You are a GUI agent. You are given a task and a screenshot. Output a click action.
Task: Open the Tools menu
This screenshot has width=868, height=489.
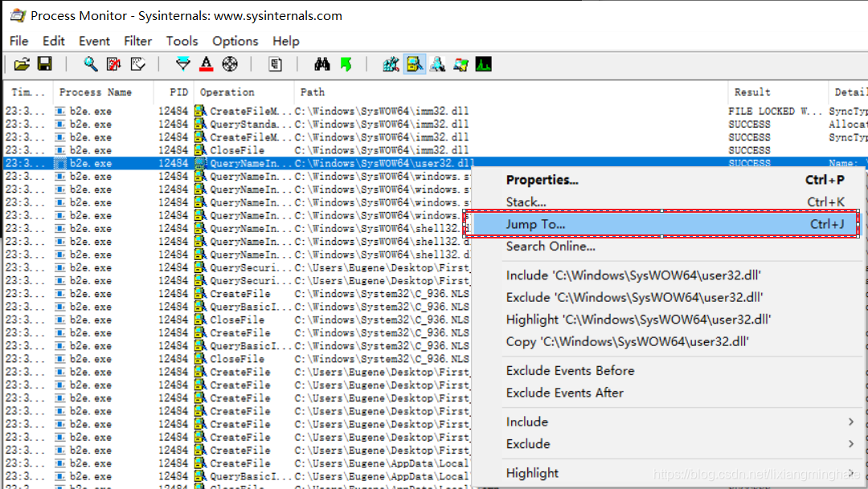(182, 41)
